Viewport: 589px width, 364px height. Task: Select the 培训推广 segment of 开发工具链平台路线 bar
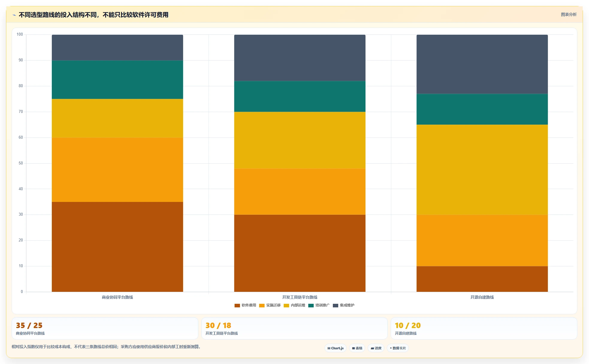(300, 96)
